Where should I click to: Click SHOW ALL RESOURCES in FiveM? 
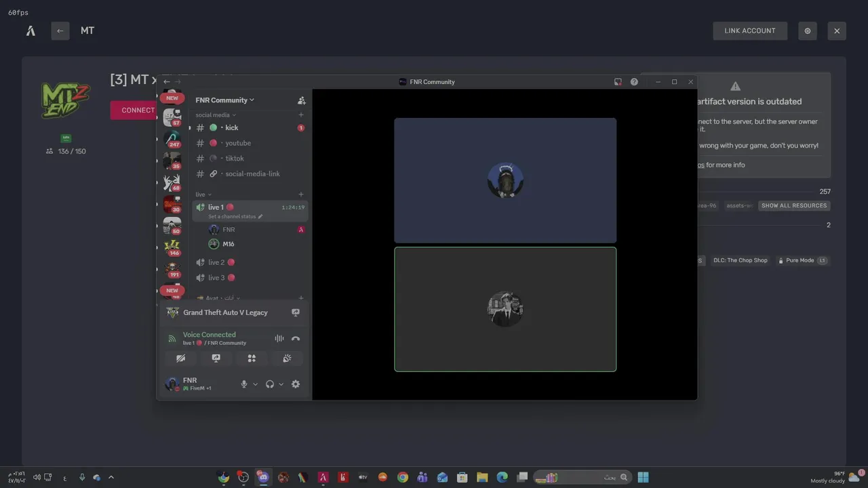coord(794,205)
